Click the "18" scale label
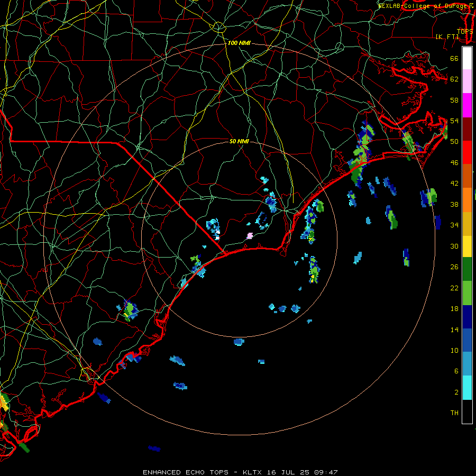 [454, 309]
